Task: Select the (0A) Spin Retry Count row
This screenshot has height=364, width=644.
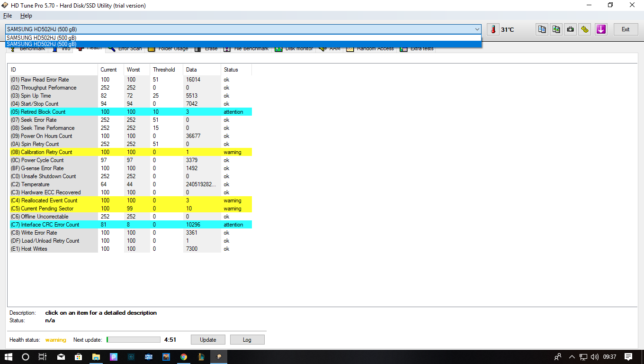Action: (131, 144)
